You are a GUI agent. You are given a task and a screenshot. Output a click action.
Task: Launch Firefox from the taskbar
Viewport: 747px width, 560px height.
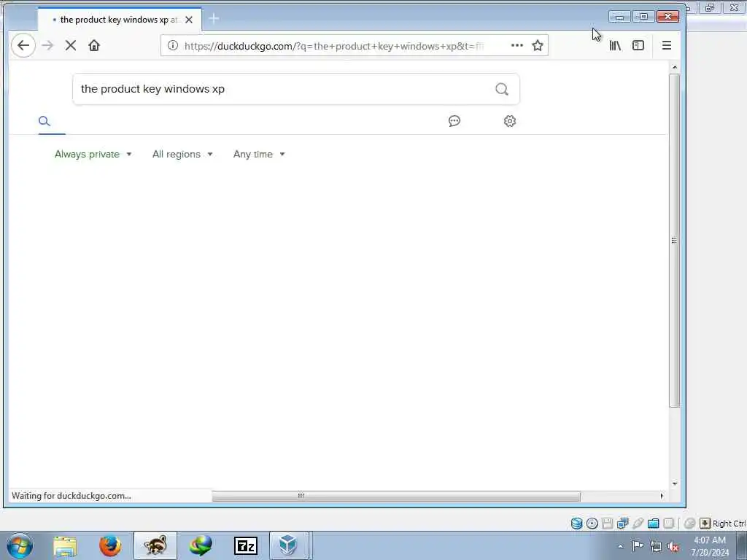110,545
